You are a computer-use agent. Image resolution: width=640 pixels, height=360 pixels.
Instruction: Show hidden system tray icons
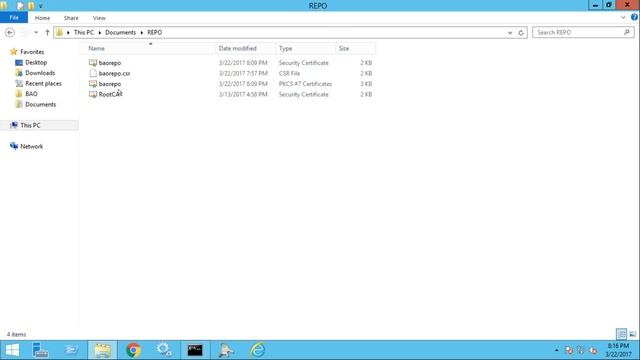coord(556,350)
